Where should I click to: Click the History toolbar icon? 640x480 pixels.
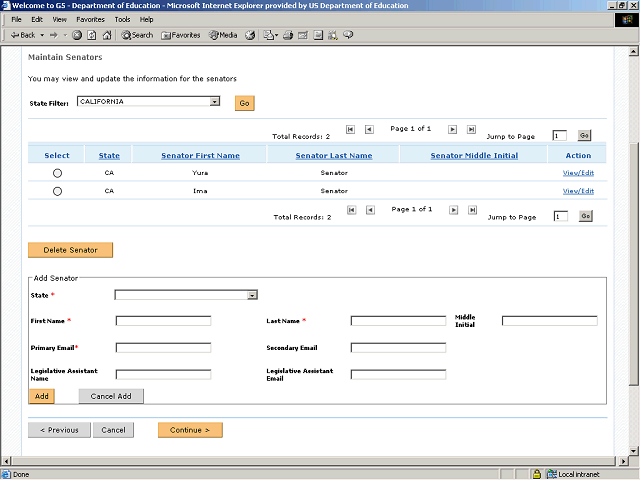pos(250,35)
